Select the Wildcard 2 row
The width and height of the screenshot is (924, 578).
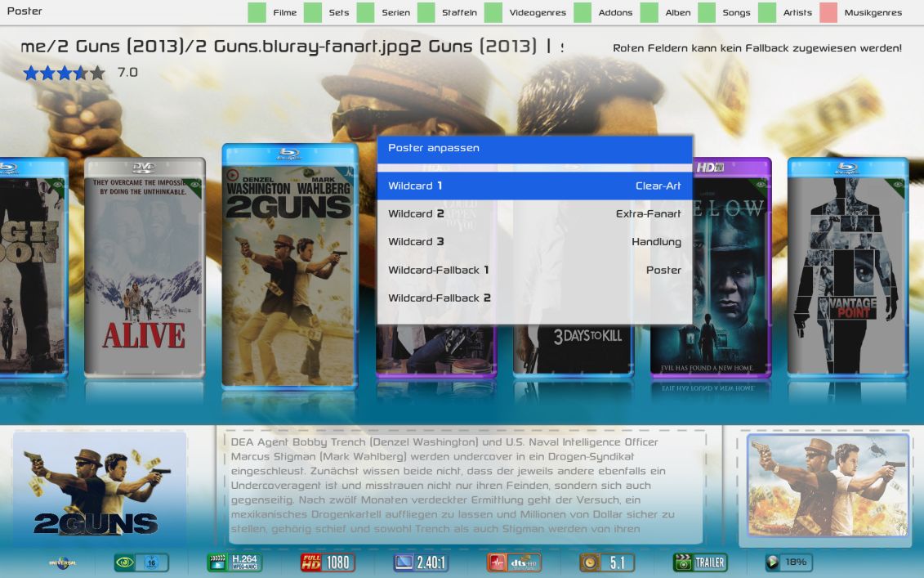pyautogui.click(x=534, y=213)
